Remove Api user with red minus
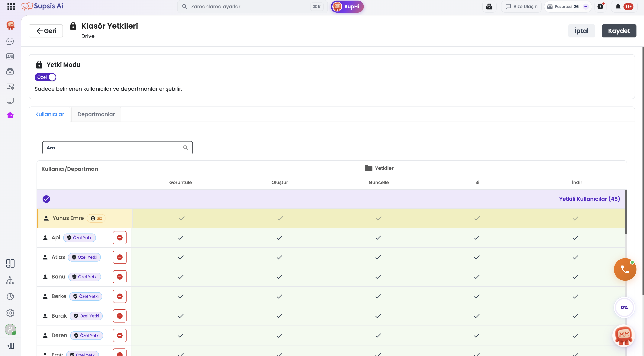Viewport: 644px width, 356px height. tap(120, 238)
